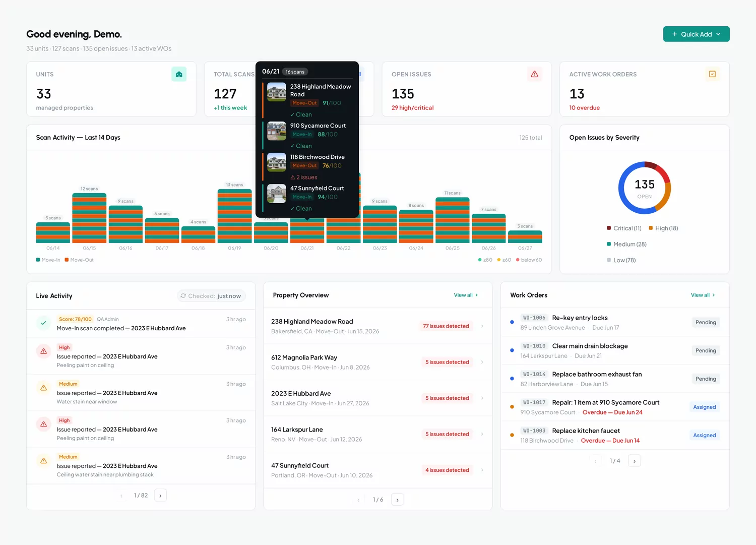Go to next page of Work Orders

click(x=634, y=461)
